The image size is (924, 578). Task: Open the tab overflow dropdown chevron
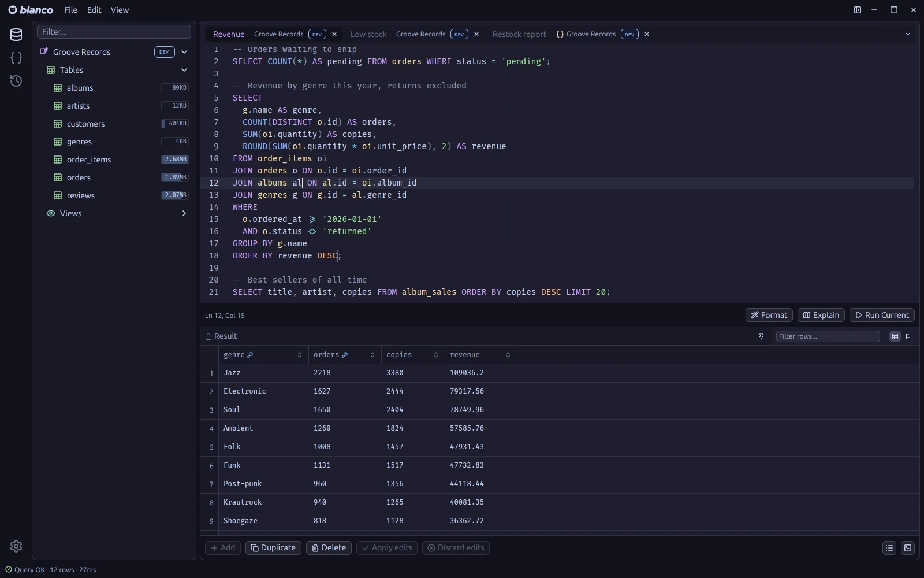(x=908, y=34)
